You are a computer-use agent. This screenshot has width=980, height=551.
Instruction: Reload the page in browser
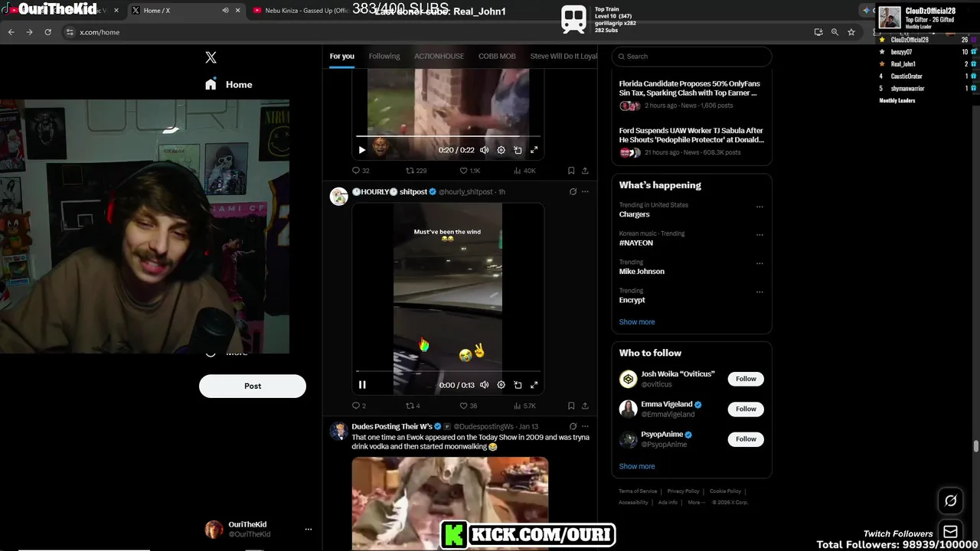[x=47, y=32]
